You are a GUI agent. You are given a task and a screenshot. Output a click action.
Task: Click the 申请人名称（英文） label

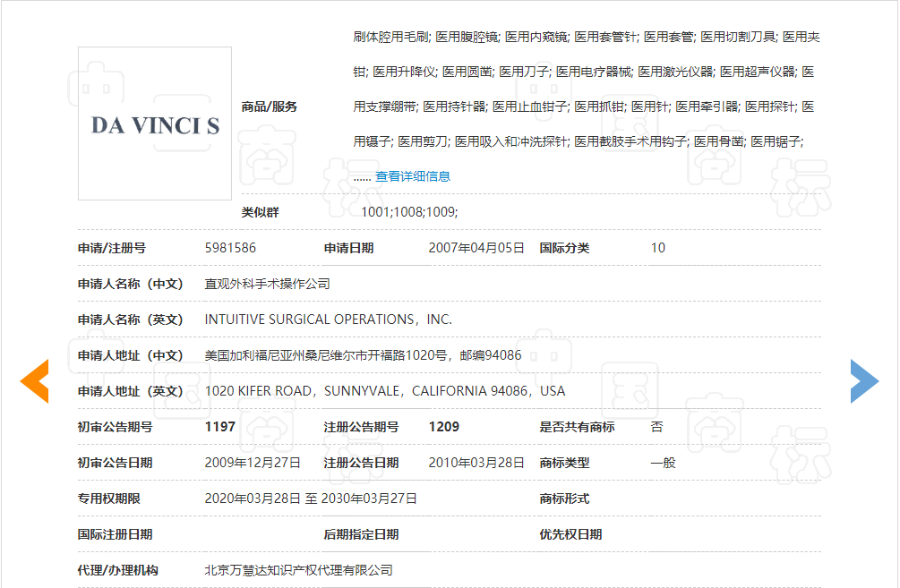tap(130, 320)
